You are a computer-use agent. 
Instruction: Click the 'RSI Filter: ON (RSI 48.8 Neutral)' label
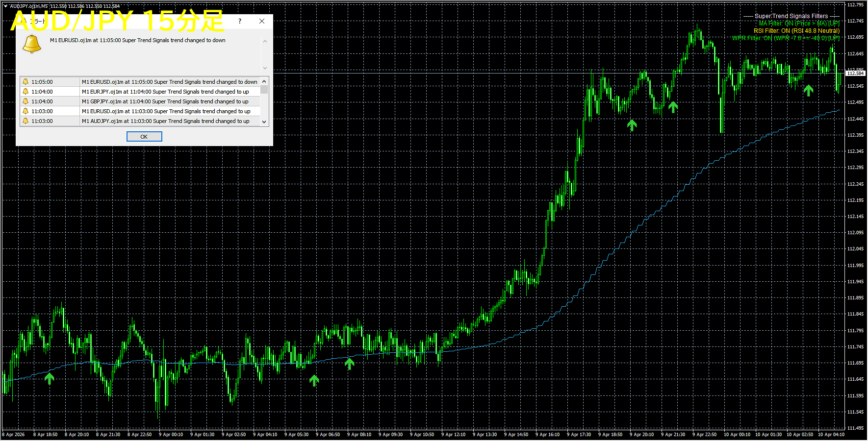(797, 30)
